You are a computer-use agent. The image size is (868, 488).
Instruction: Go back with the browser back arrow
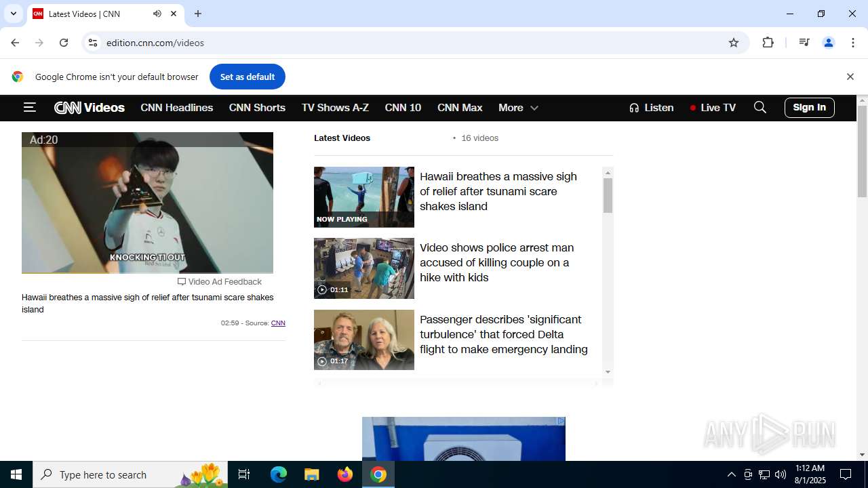point(15,43)
